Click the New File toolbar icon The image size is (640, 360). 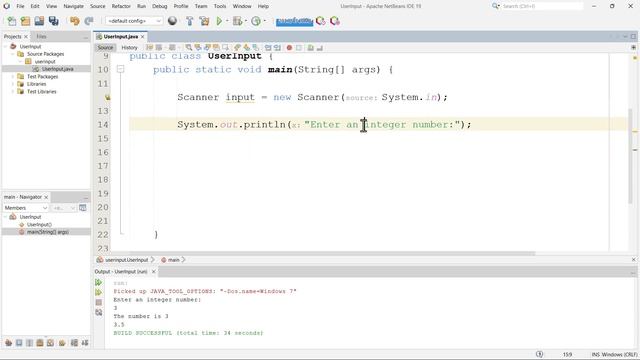click(x=12, y=21)
